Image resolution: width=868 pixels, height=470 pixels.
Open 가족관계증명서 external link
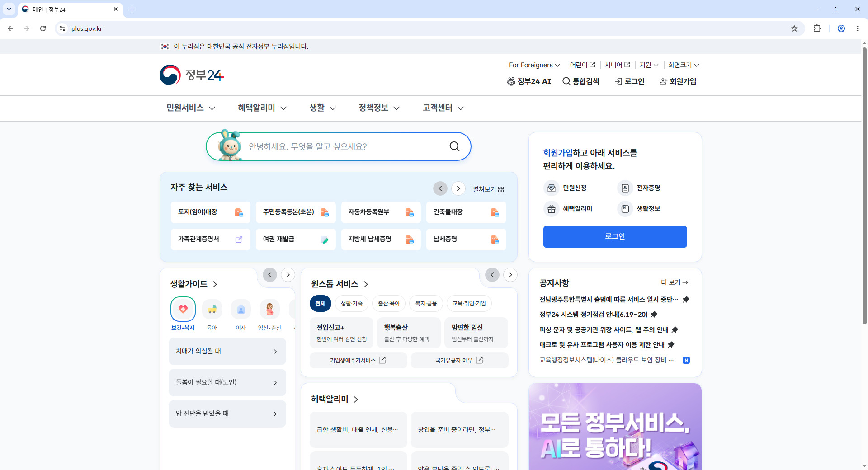click(211, 240)
